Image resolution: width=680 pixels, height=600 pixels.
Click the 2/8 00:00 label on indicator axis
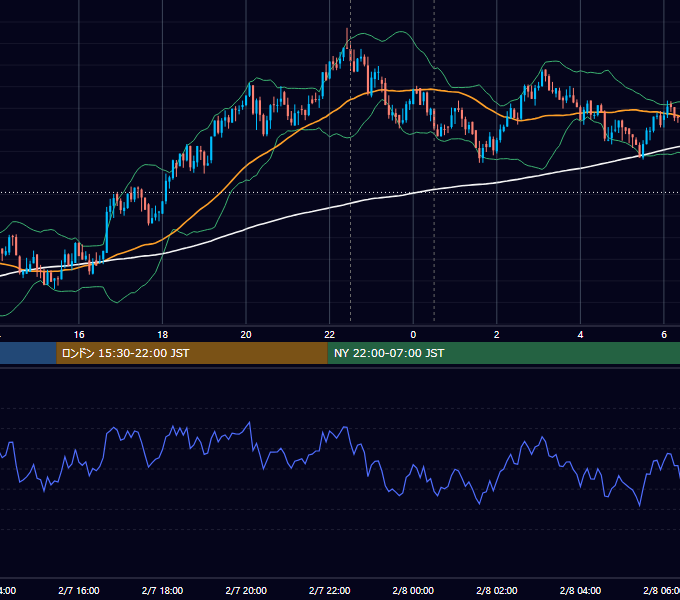pos(413,590)
